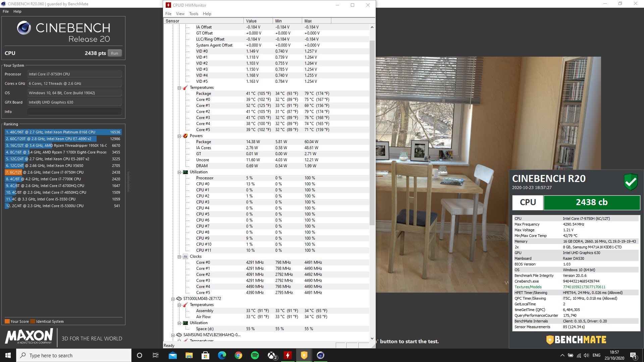644x362 pixels.
Task: Click the Windows search box
Action: (74, 355)
